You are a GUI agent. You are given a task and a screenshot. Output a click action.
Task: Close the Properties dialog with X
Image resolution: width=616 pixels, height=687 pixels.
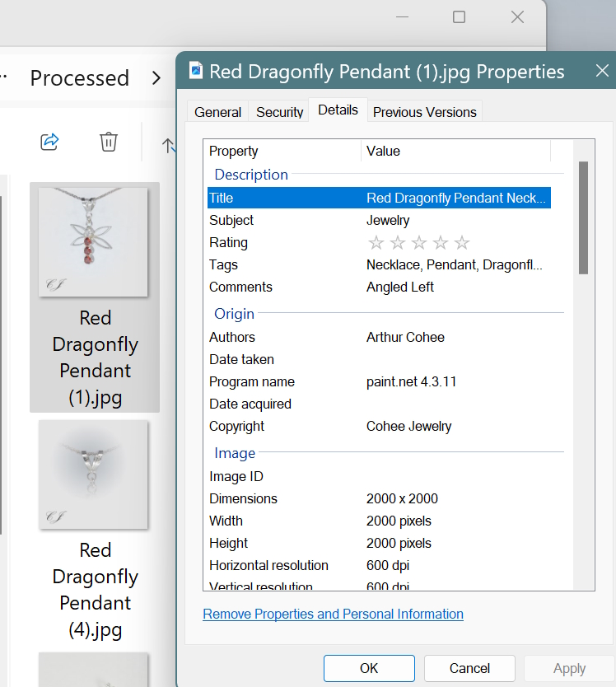tap(602, 72)
